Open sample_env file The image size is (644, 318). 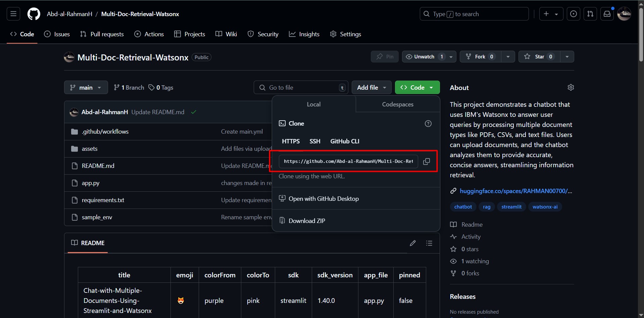pyautogui.click(x=97, y=217)
